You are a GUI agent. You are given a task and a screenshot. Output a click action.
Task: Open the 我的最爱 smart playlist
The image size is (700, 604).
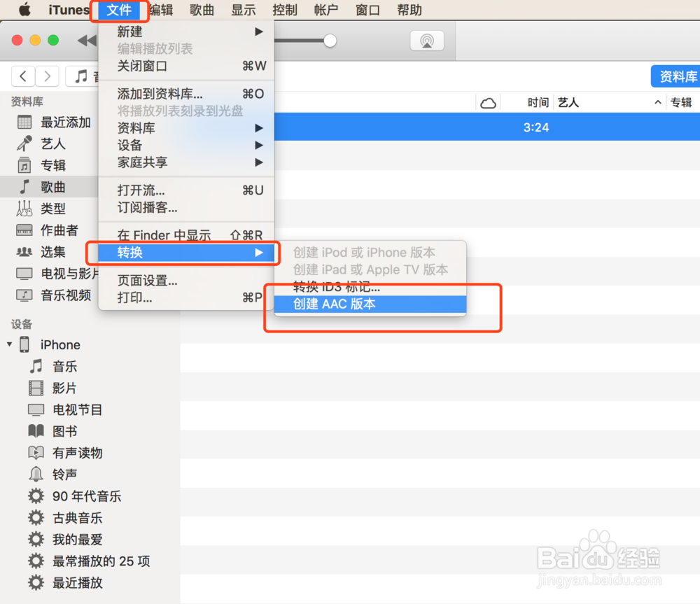(65, 540)
